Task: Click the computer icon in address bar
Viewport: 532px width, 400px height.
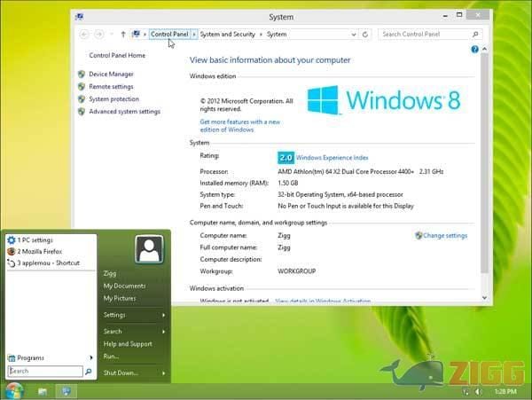Action: tap(136, 34)
